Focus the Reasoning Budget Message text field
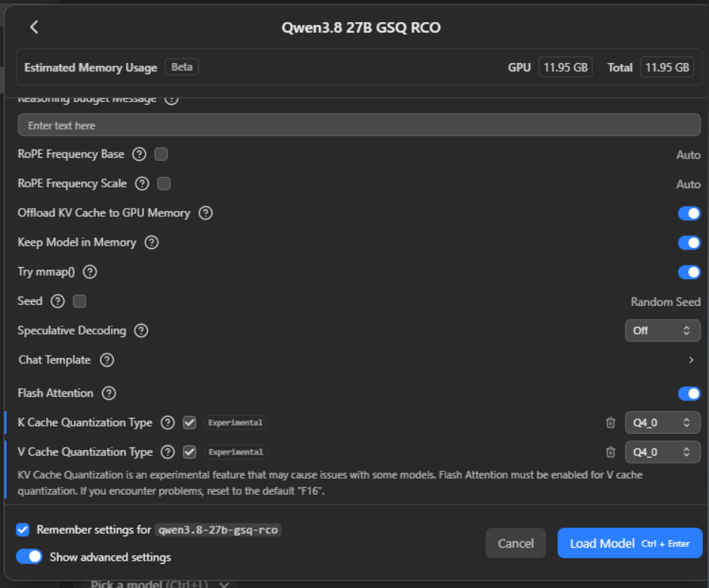709x588 pixels. tap(359, 125)
